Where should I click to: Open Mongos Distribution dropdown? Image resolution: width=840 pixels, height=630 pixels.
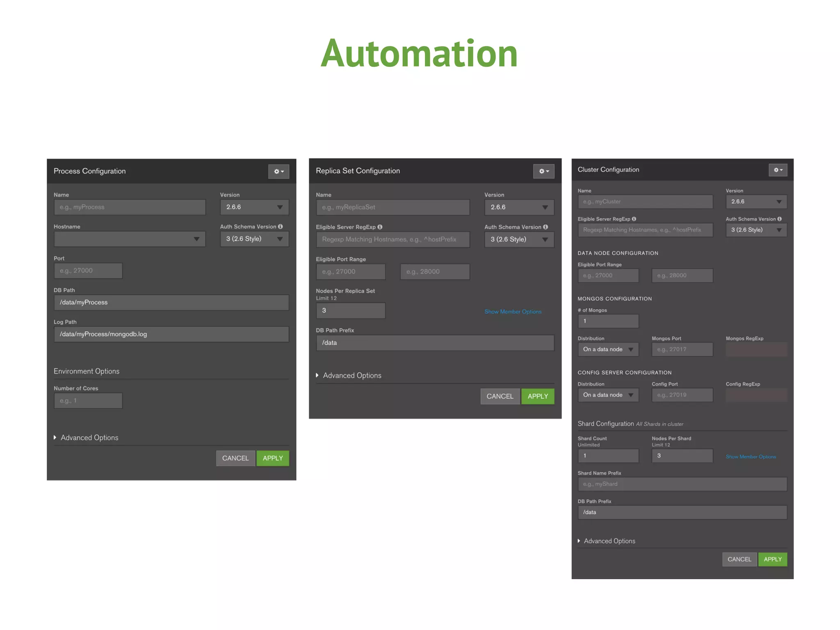point(608,349)
